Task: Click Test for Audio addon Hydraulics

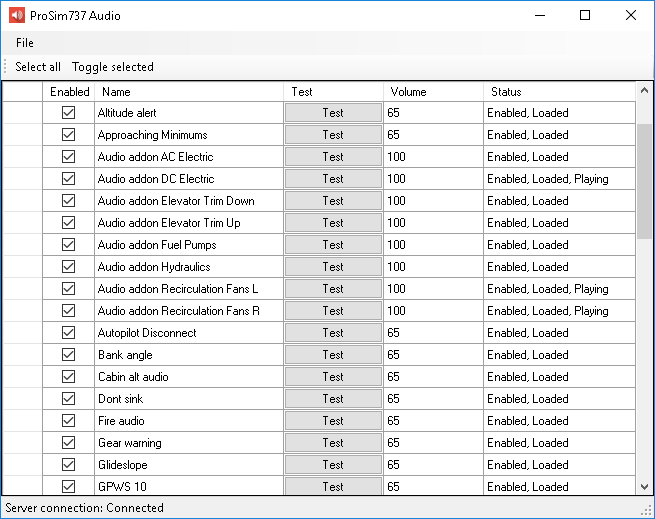Action: tap(333, 267)
